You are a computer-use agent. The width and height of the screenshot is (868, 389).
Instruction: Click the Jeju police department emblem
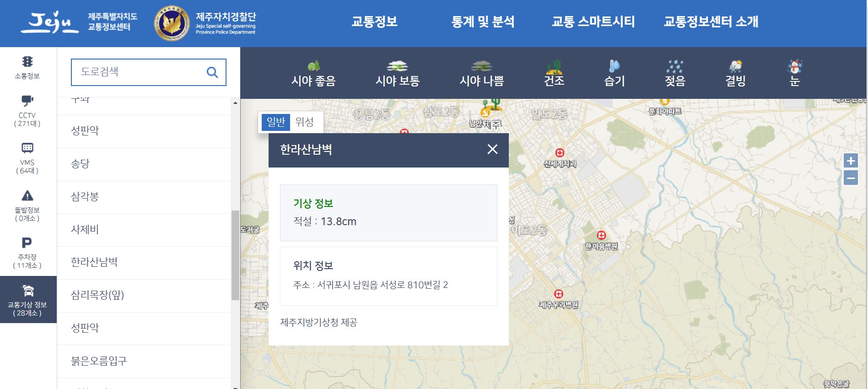click(172, 23)
